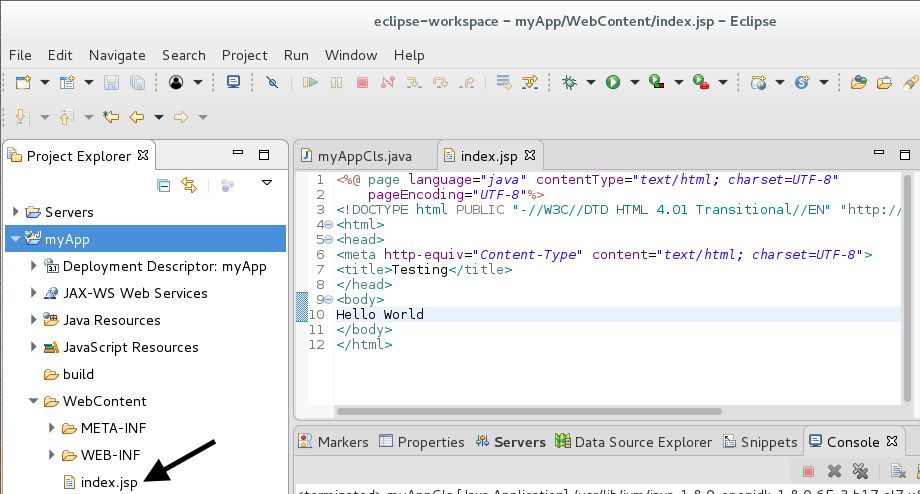
Task: Open the Run dropdown arrow
Action: [x=635, y=82]
